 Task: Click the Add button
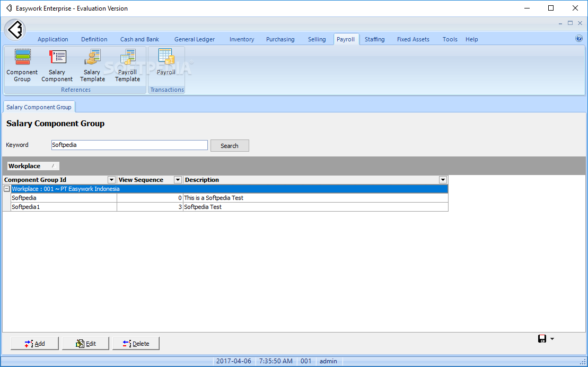click(x=35, y=343)
